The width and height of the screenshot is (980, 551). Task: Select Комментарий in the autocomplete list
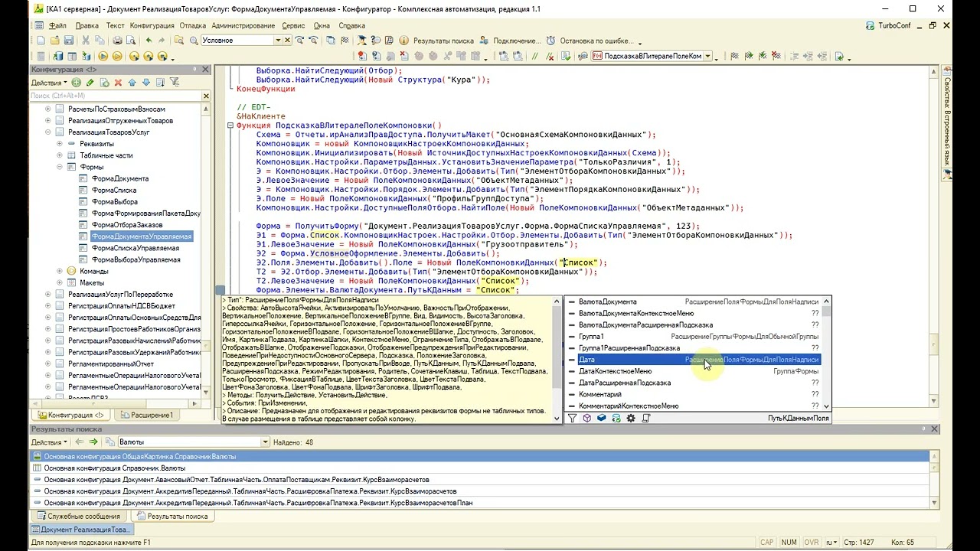click(x=698, y=394)
